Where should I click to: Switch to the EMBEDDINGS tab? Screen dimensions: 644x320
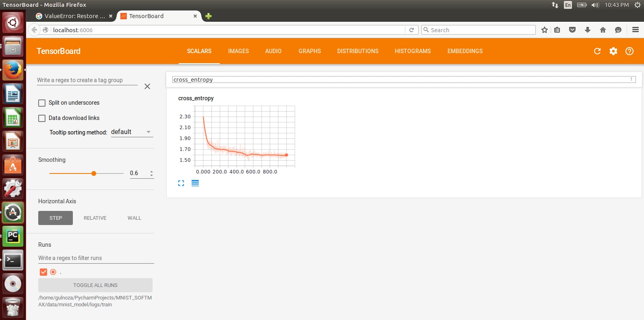tap(465, 51)
